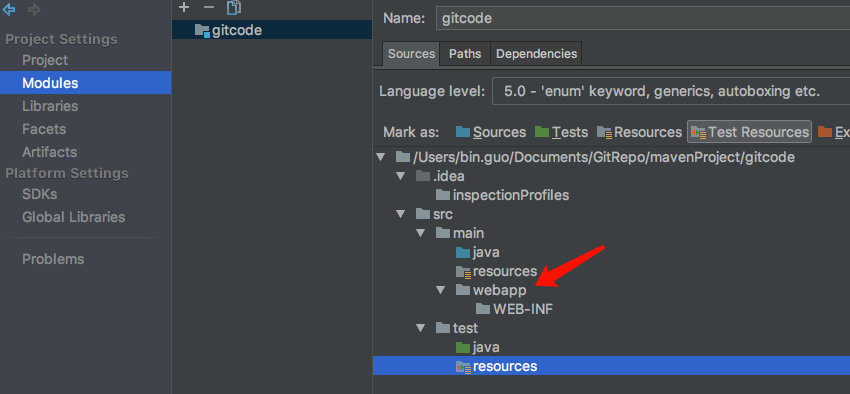Screen dimensions: 850x394
Task: Select the WEB-INF folder icon
Action: (482, 309)
